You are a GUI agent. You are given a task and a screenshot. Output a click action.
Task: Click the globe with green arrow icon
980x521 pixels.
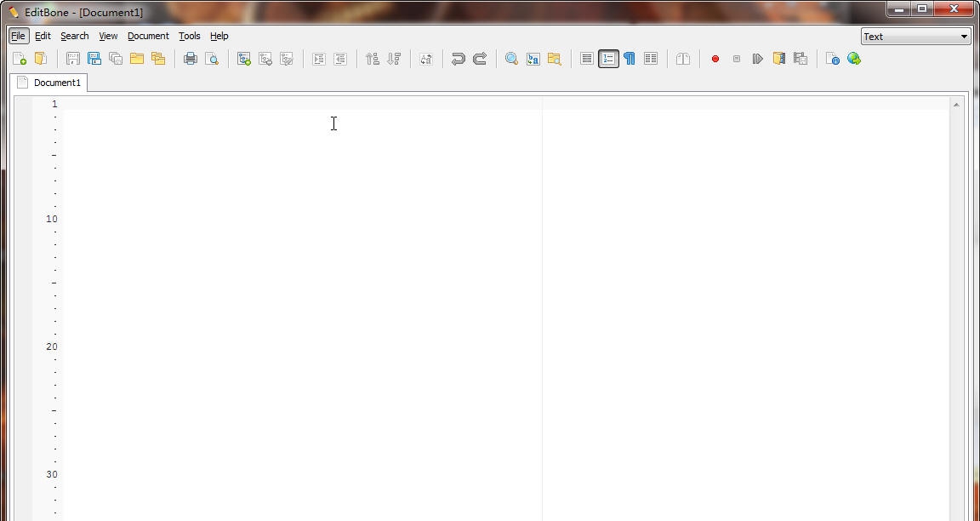pyautogui.click(x=854, y=59)
